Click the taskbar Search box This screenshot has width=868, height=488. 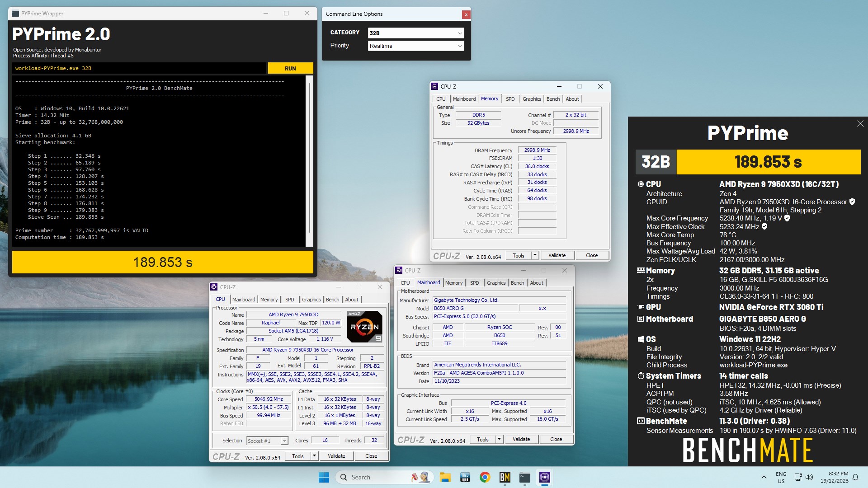coord(384,477)
